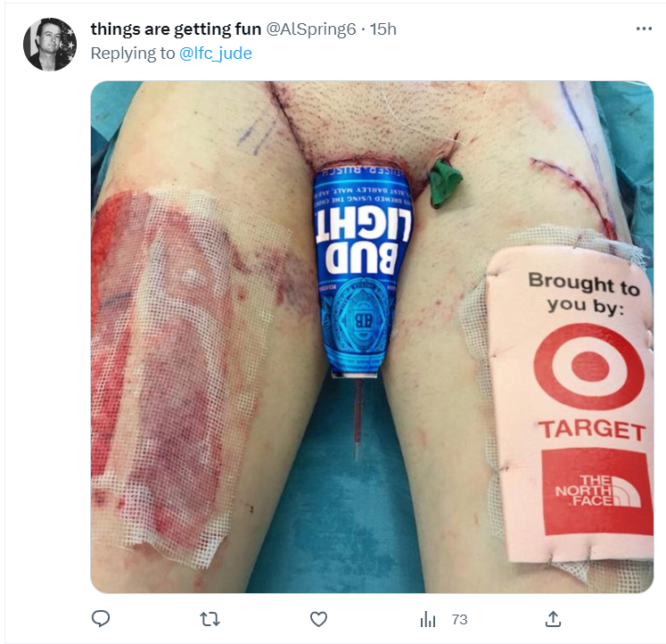Click the 73 view count number
The height and width of the screenshot is (644, 666).
pyautogui.click(x=459, y=620)
